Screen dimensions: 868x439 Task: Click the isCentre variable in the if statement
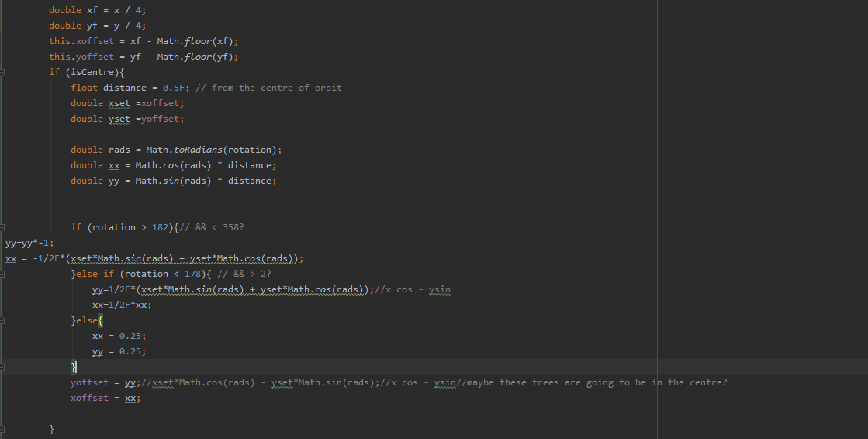94,72
